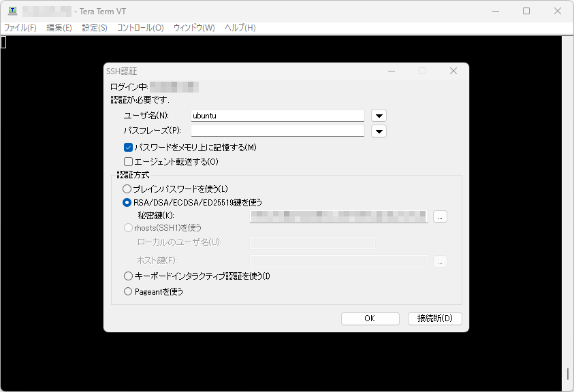Open the ファイル menu
The width and height of the screenshot is (574, 392).
18,28
